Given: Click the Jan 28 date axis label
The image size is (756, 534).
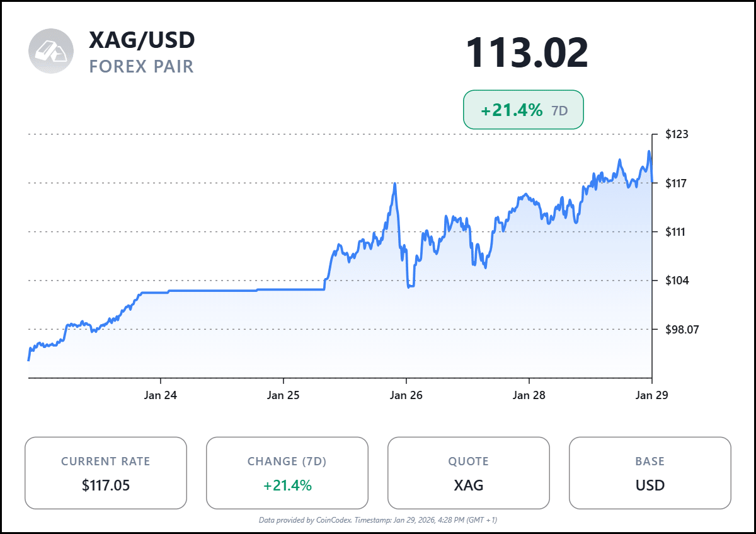Looking at the screenshot, I should [x=529, y=395].
